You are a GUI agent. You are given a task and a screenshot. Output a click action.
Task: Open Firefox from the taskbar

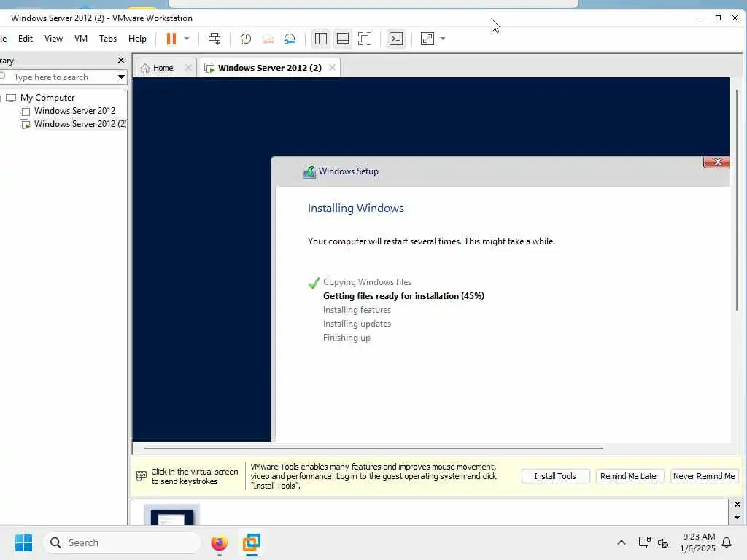[x=219, y=542]
